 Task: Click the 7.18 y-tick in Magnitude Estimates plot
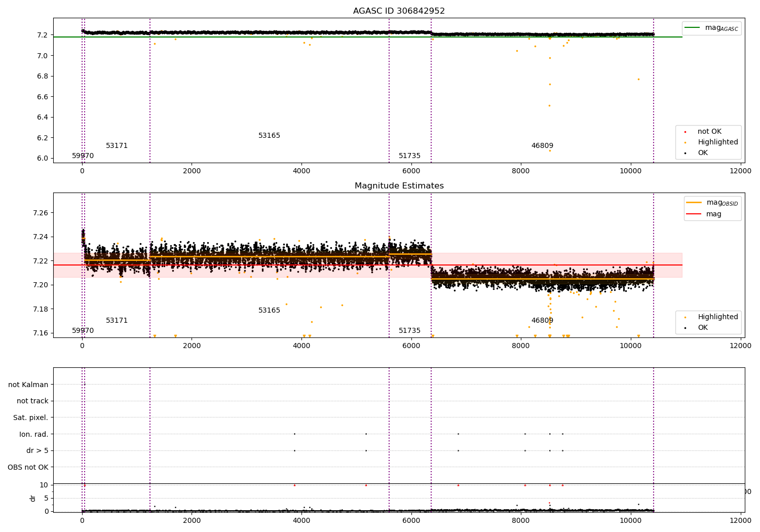pos(40,309)
